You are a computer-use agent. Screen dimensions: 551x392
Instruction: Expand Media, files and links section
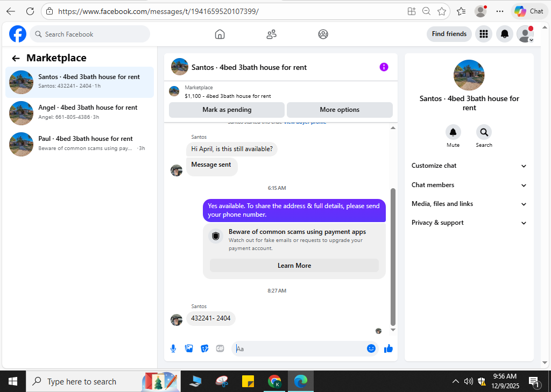pyautogui.click(x=469, y=204)
